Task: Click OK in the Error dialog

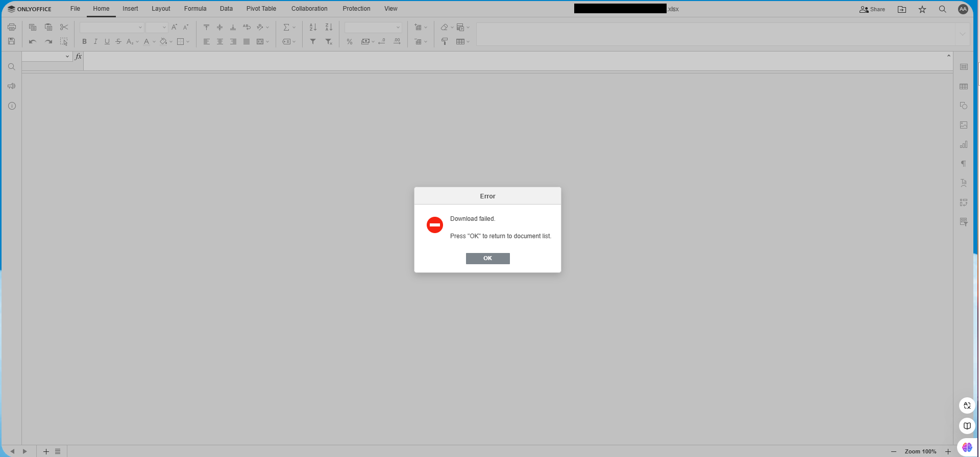Action: (487, 258)
